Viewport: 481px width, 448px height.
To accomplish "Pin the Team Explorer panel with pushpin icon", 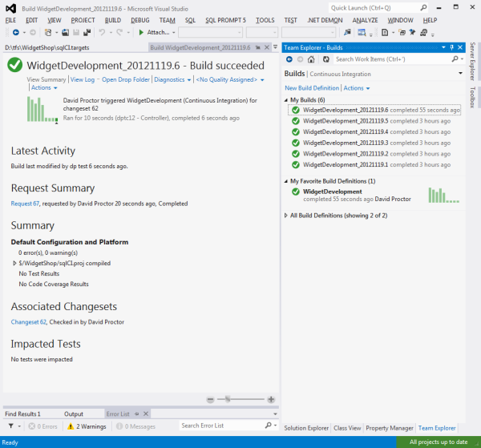I will (x=451, y=47).
